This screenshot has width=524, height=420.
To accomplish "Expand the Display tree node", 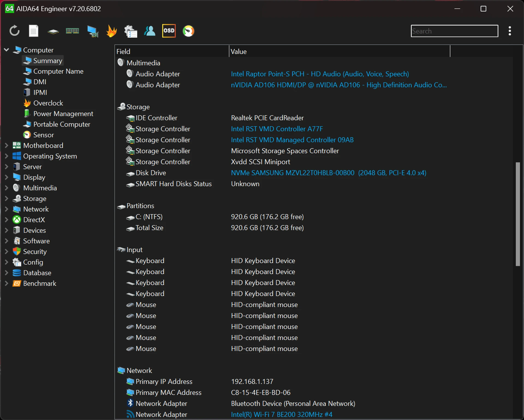I will tap(7, 177).
